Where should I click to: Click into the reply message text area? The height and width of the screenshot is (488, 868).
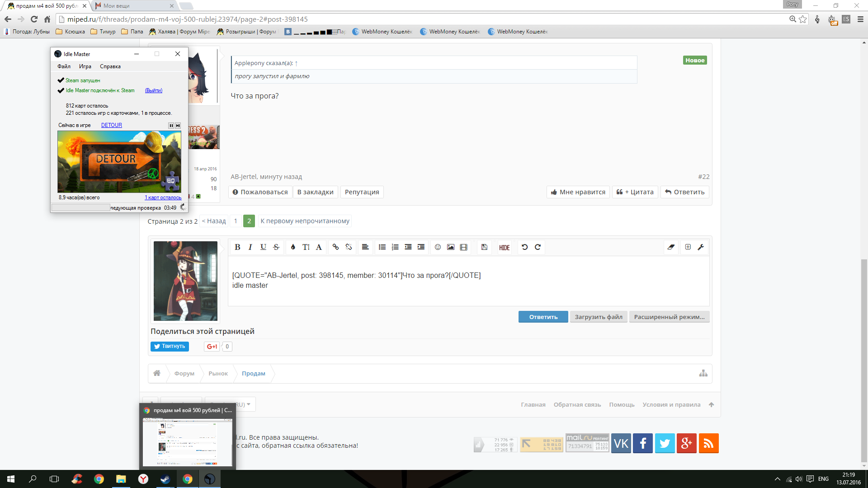coord(468,281)
